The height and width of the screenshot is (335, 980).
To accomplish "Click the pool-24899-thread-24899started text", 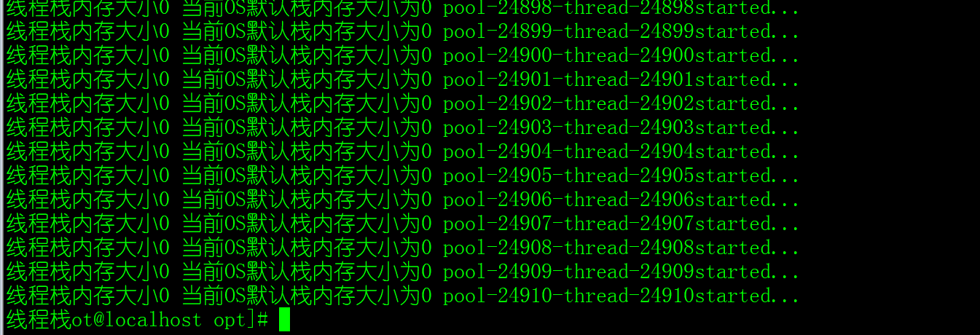I will point(621,32).
